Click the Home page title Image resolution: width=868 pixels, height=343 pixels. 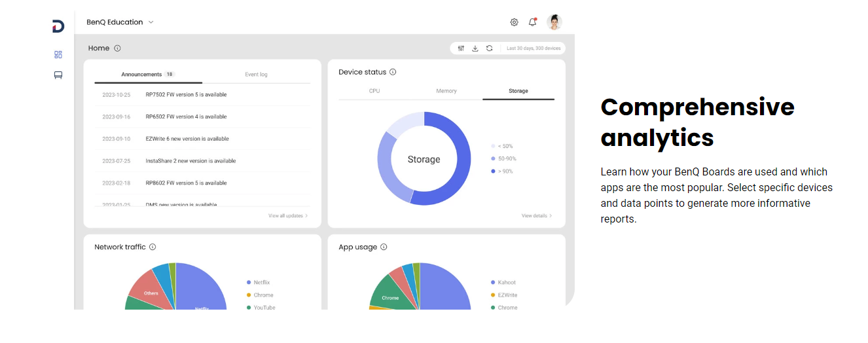point(99,48)
